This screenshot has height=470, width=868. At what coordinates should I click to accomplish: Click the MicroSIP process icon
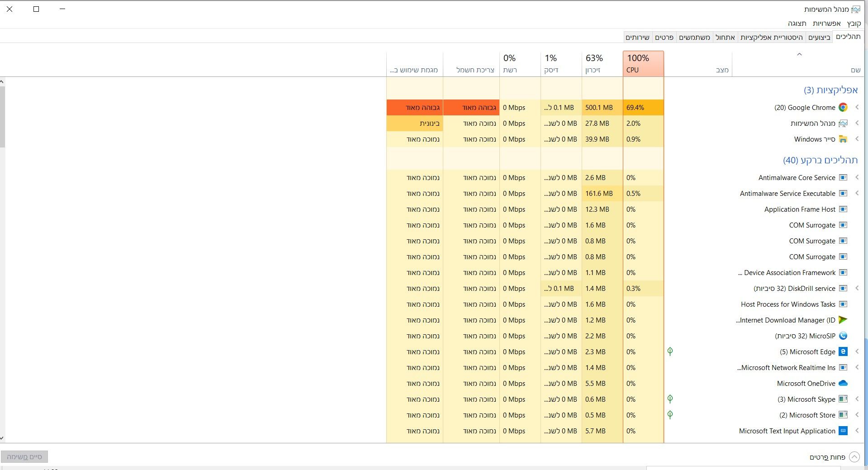843,336
